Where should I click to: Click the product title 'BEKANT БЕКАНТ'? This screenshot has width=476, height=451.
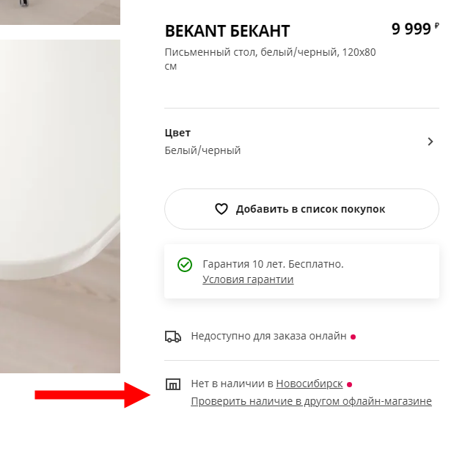(x=227, y=31)
